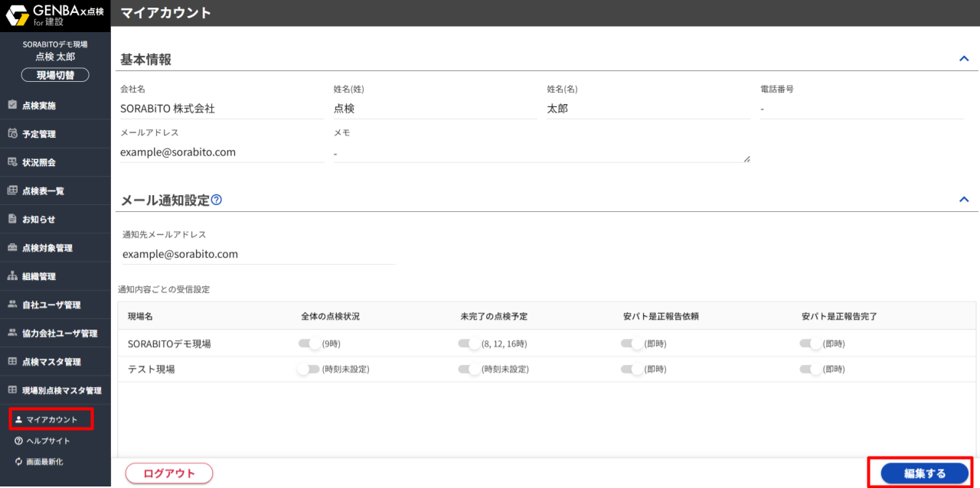
Task: Toggle 未完了の点検予定 for SORABITOデモ現場
Action: click(469, 344)
